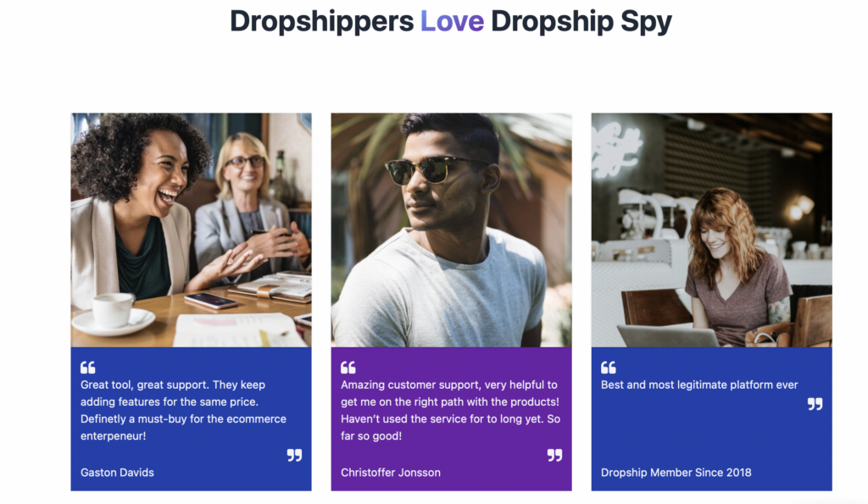The height and width of the screenshot is (504, 868).
Task: Click the purple word 'Love' in heading
Action: [x=453, y=21]
